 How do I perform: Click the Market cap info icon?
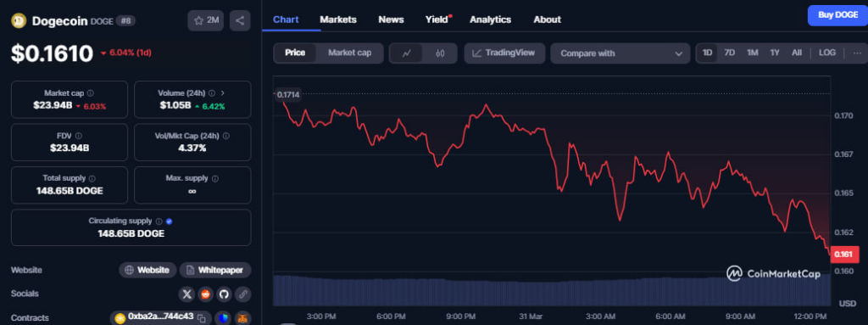pos(90,93)
